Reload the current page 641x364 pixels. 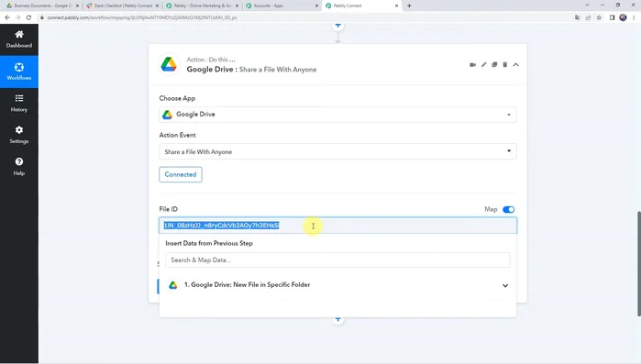tap(28, 17)
